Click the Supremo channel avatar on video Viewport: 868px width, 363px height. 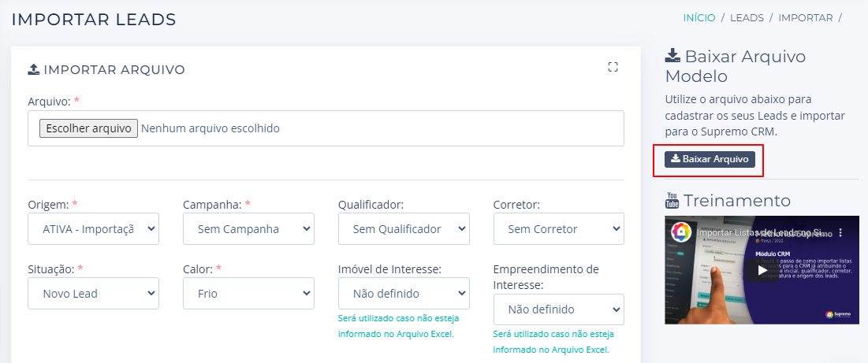pos(682,233)
